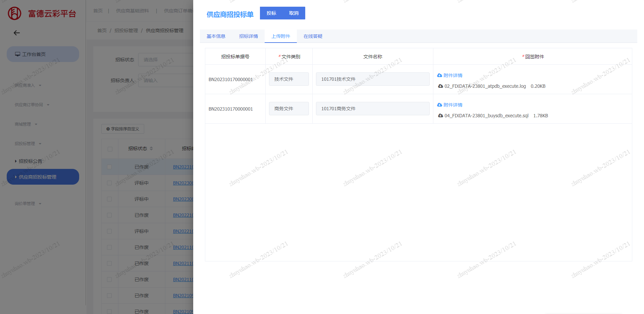644x314 pixels.
Task: Open the 招标状态 请选择 dropdown
Action: pos(166,60)
